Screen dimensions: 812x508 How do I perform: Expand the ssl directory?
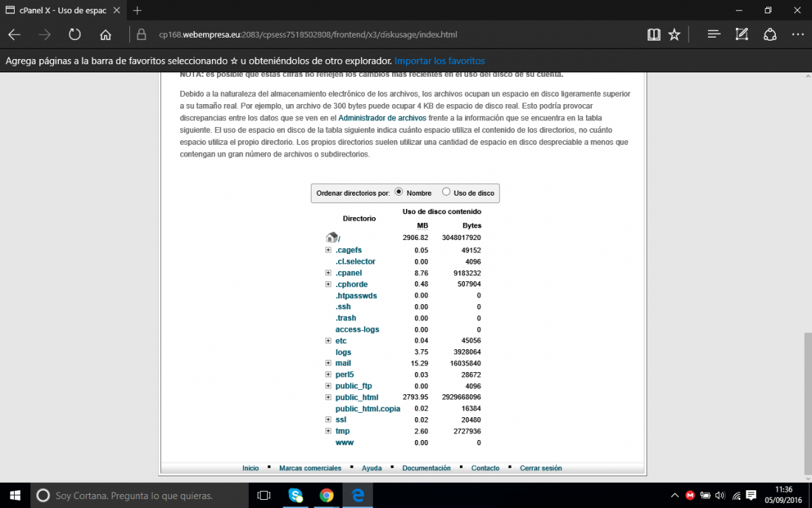coord(328,419)
